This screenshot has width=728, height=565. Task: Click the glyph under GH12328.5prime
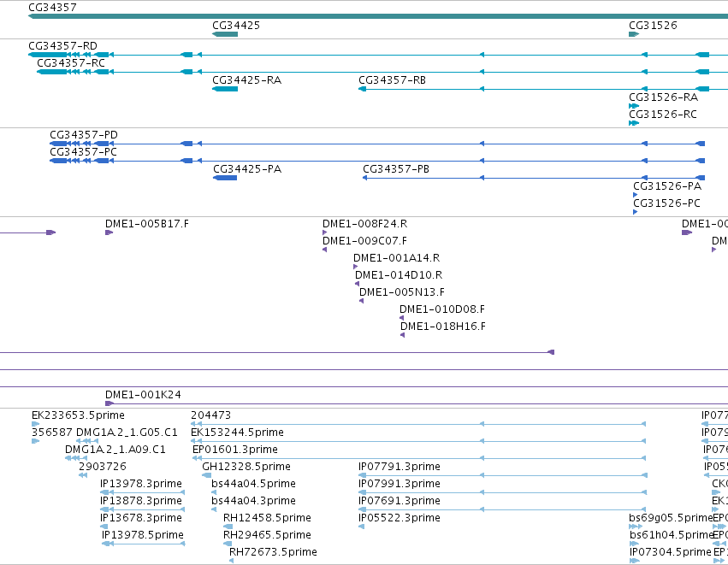pos(207,475)
